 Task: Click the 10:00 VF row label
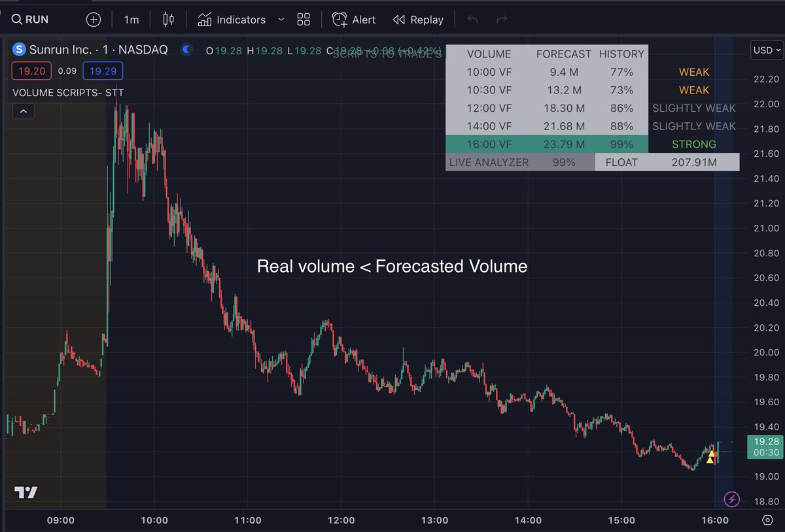coord(489,72)
